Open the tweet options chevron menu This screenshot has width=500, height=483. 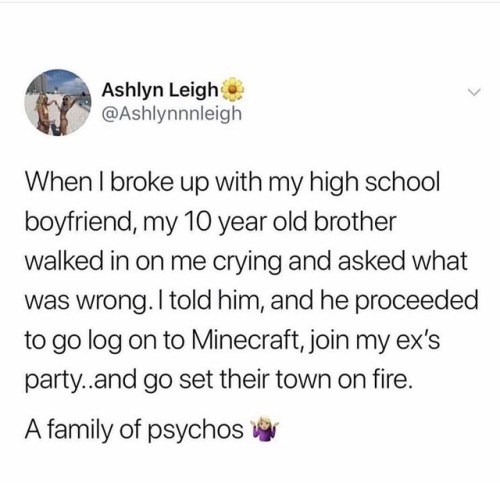[x=473, y=91]
